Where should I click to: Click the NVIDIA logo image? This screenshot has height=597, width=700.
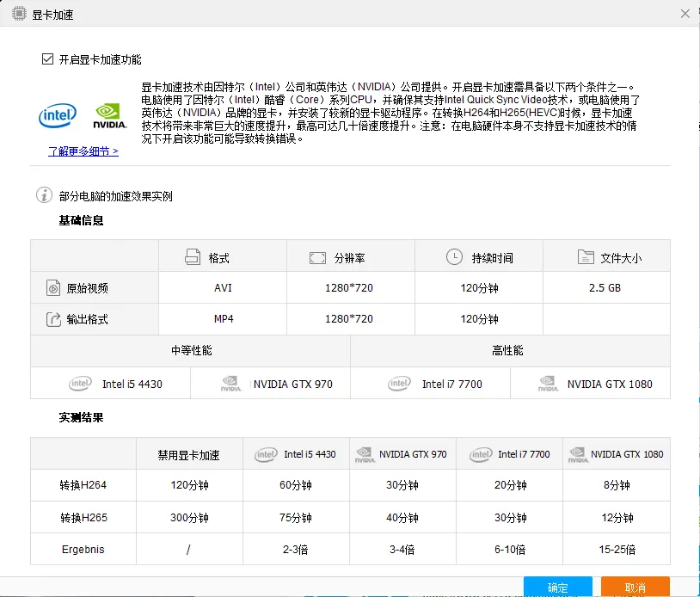[x=110, y=116]
